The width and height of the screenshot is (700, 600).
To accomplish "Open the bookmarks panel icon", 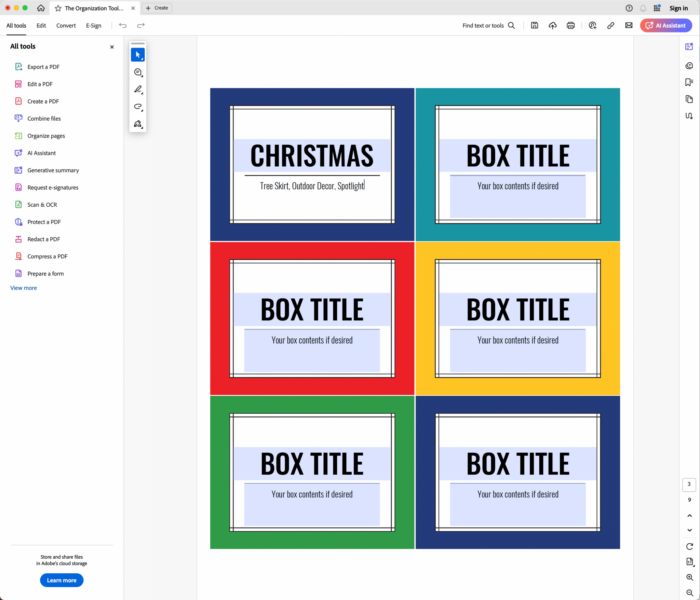I will (x=689, y=82).
